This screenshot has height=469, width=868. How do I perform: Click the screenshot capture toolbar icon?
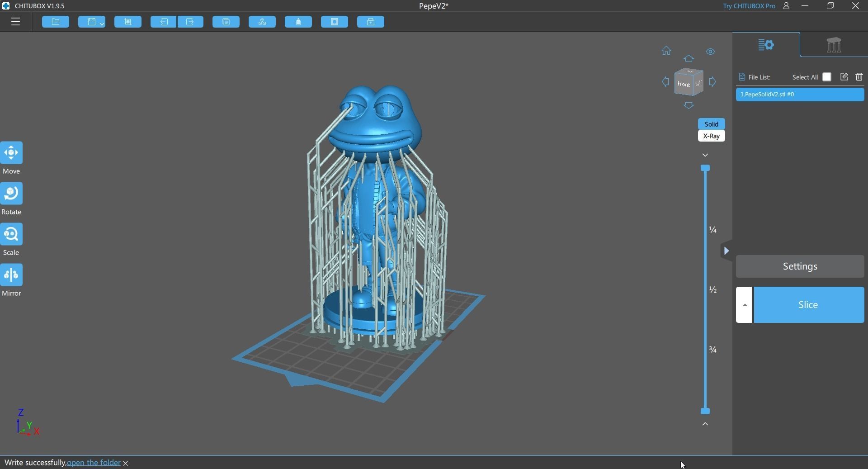tap(128, 22)
